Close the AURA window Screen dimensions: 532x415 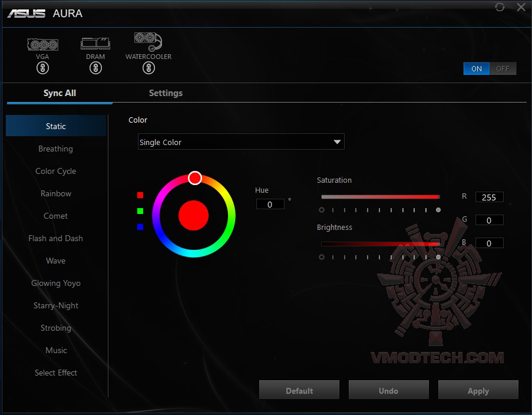click(521, 7)
